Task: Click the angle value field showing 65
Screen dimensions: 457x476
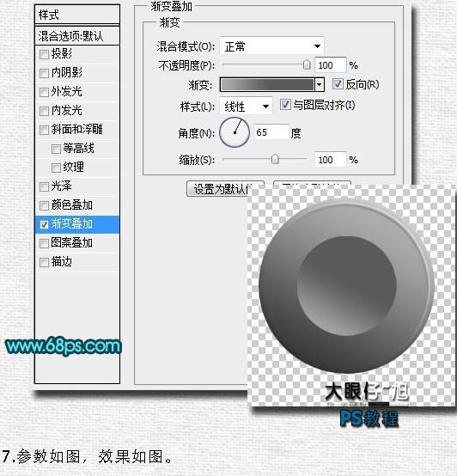Action: (x=271, y=132)
